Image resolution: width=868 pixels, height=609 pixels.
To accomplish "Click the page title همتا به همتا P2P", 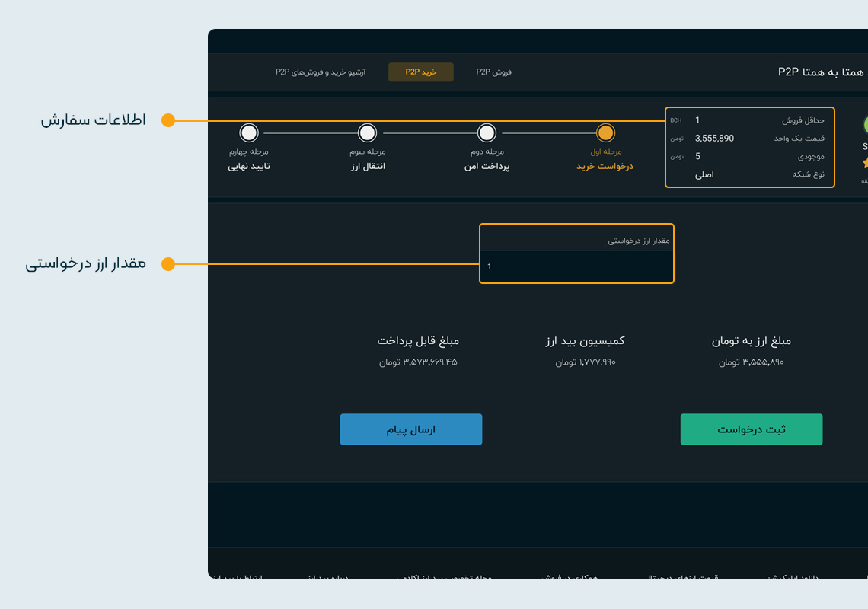I will pos(821,72).
